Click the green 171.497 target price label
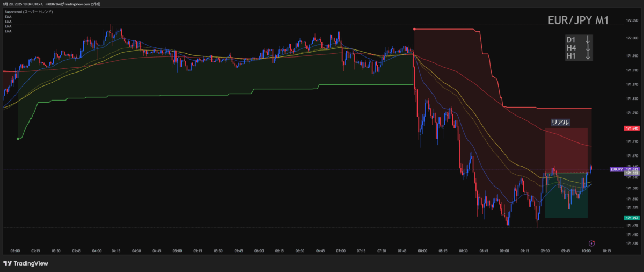 [x=631, y=218]
